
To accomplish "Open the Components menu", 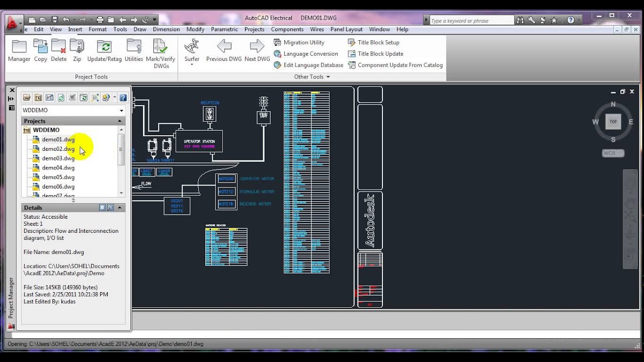I will (287, 30).
